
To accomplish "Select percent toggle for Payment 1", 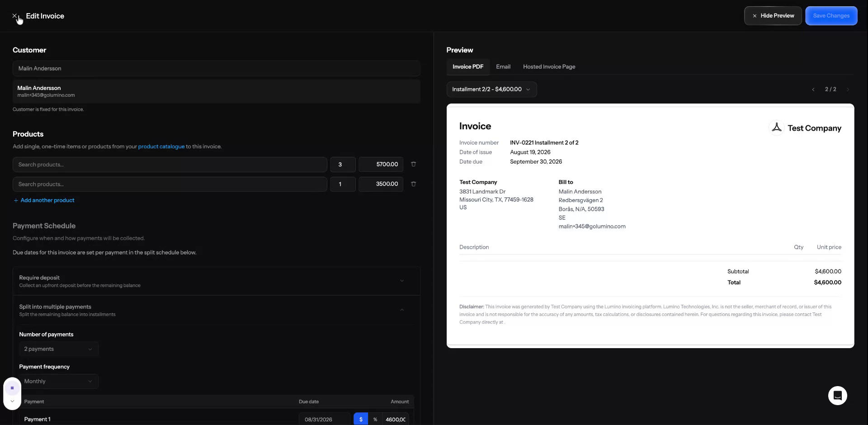I will tap(375, 420).
